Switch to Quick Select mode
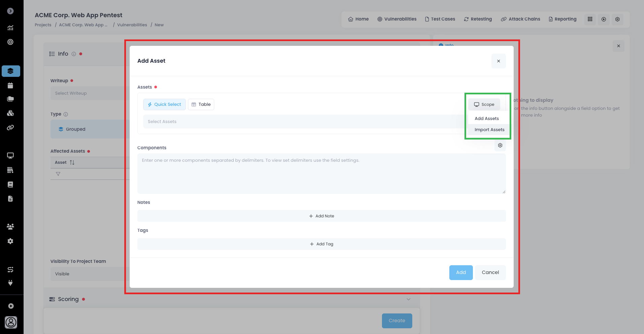 click(164, 104)
